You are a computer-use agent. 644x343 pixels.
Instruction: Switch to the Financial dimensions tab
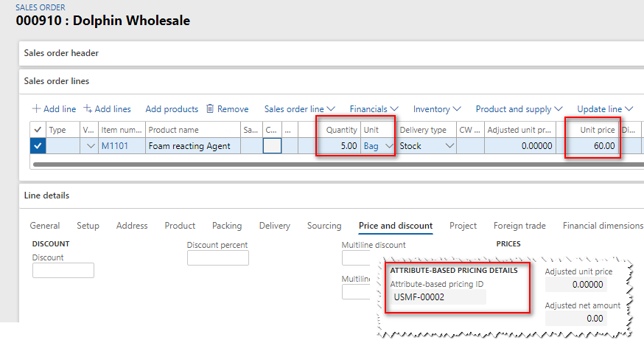point(603,226)
